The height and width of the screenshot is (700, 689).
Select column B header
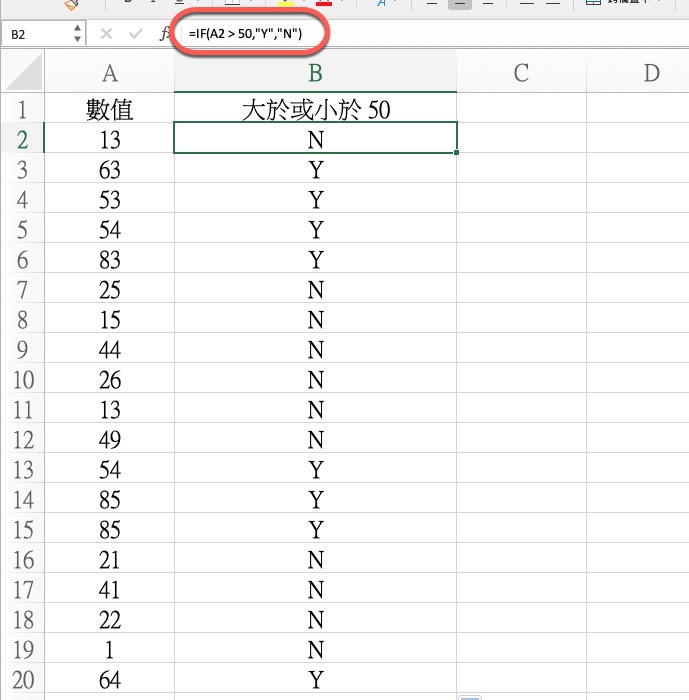(x=315, y=73)
